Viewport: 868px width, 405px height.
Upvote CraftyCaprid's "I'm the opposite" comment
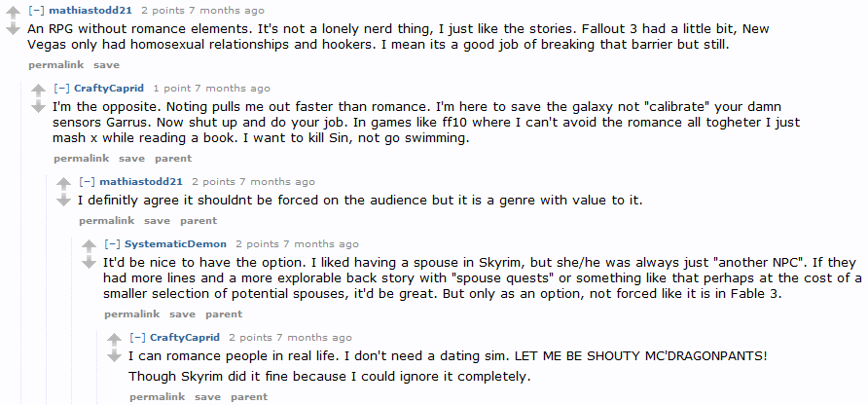coord(38,90)
